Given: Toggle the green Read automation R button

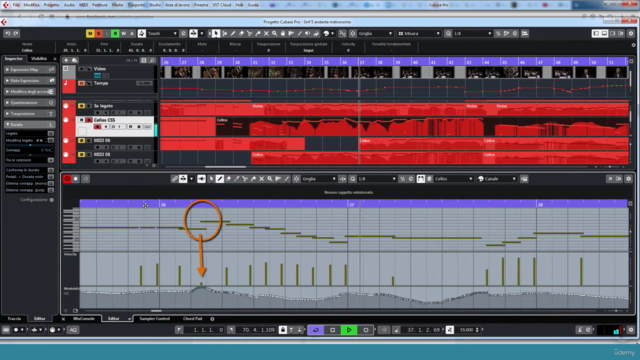Looking at the screenshot, I should coord(115,33).
